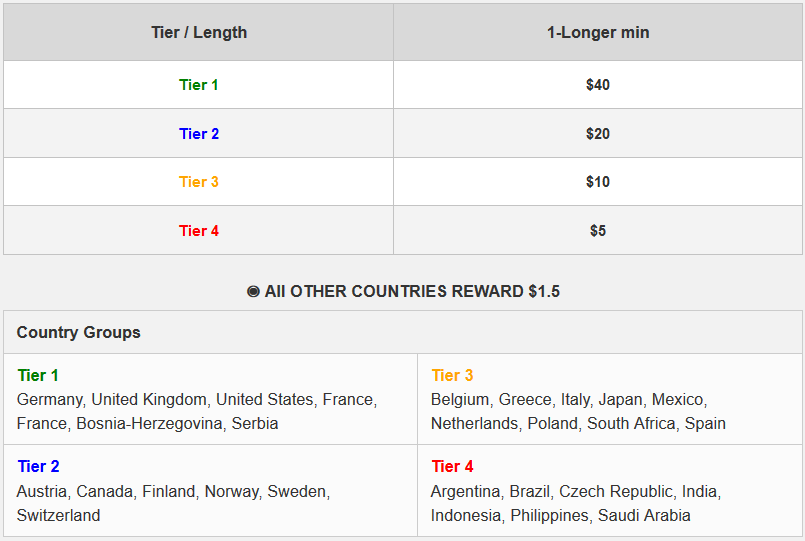Image resolution: width=805 pixels, height=541 pixels.
Task: Click Tier 3 heading in Country Groups
Action: pos(452,376)
